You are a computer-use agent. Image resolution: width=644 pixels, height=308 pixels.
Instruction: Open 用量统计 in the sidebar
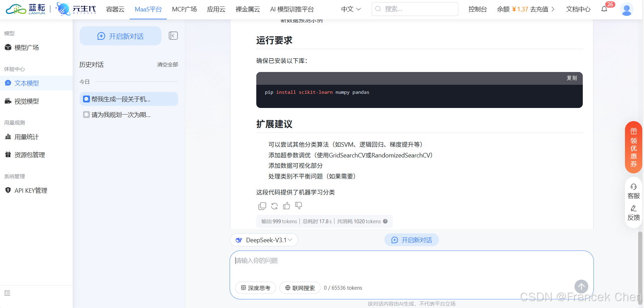click(36, 137)
